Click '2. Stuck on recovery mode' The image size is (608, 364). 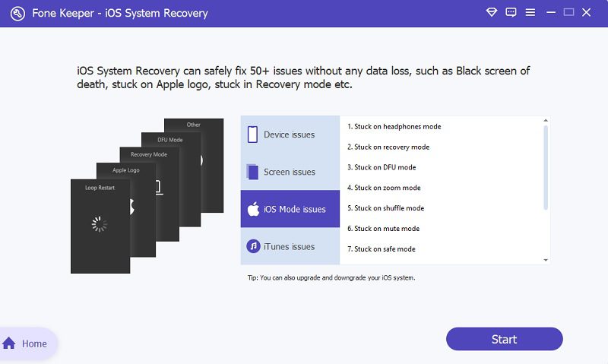pyautogui.click(x=388, y=147)
